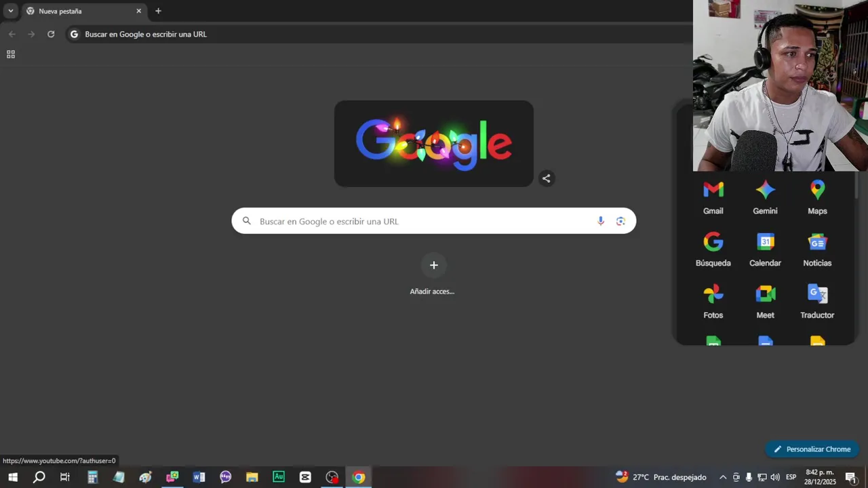The height and width of the screenshot is (488, 868).
Task: Open network settings tray icon
Action: click(x=762, y=477)
